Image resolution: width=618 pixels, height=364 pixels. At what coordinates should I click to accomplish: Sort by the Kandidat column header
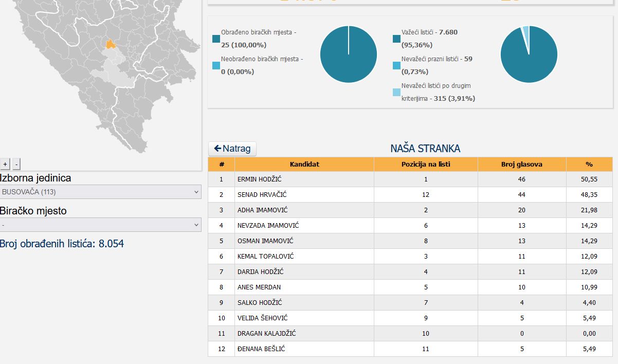[304, 165]
